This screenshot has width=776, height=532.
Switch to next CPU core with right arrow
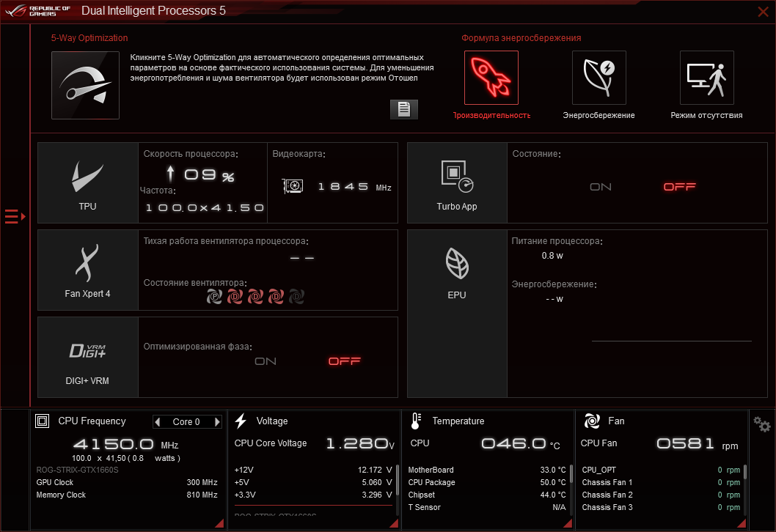click(217, 422)
